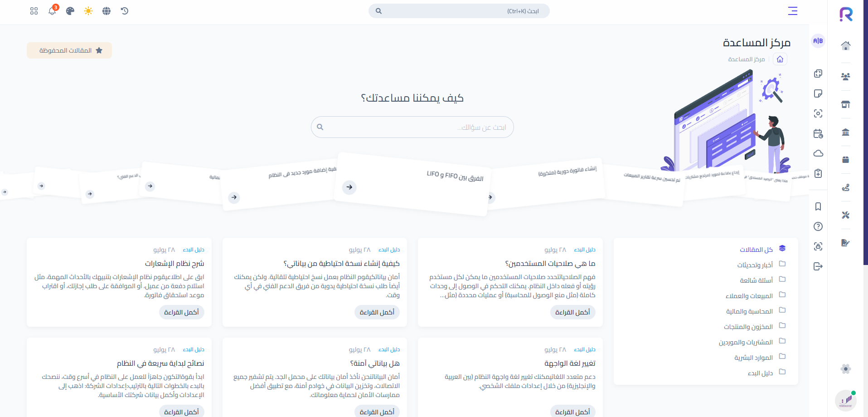Open the notifications bell showing 3 alerts
The width and height of the screenshot is (868, 417).
pyautogui.click(x=52, y=11)
